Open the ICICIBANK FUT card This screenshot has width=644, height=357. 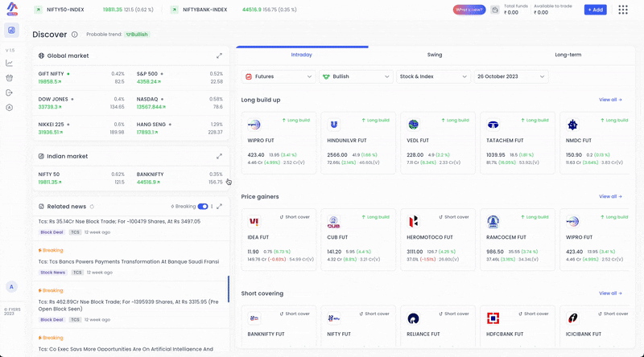pos(594,326)
